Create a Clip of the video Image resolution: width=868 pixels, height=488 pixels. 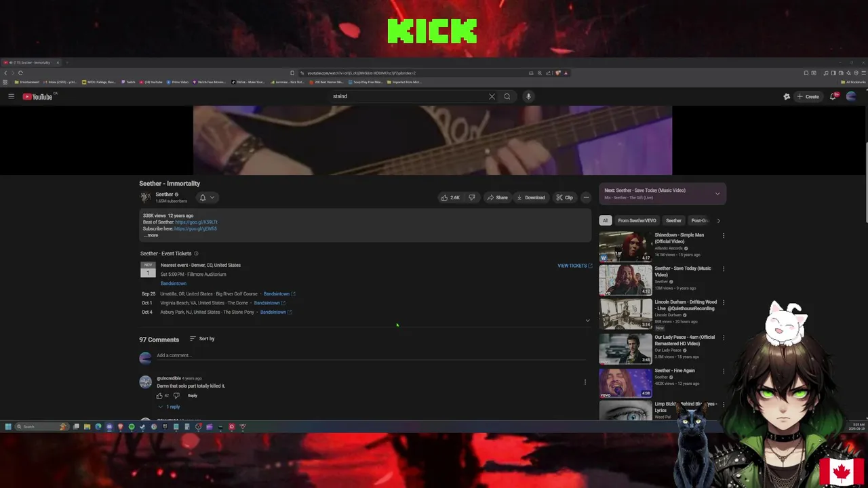(564, 197)
